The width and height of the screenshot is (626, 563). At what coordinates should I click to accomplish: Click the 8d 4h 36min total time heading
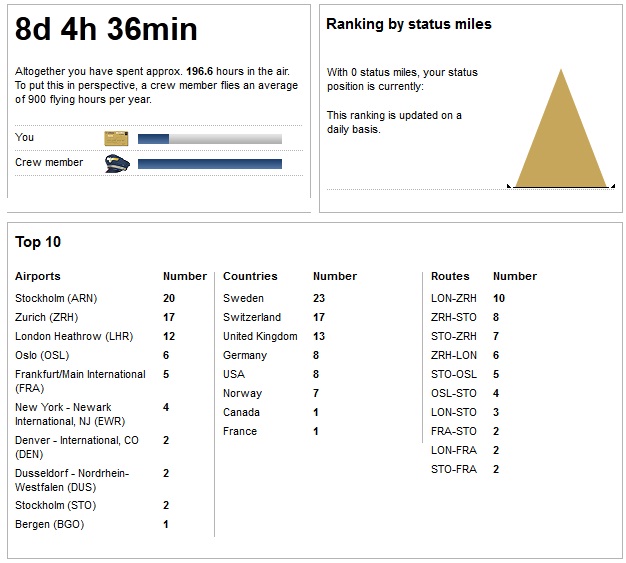[106, 30]
